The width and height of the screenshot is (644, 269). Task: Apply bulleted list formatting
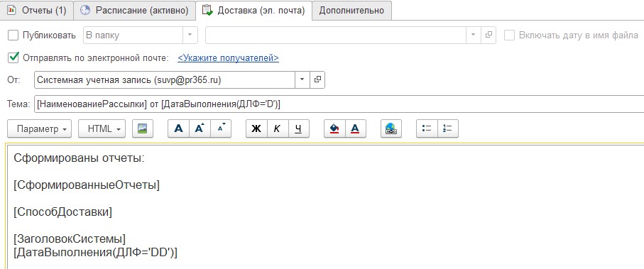coord(427,128)
